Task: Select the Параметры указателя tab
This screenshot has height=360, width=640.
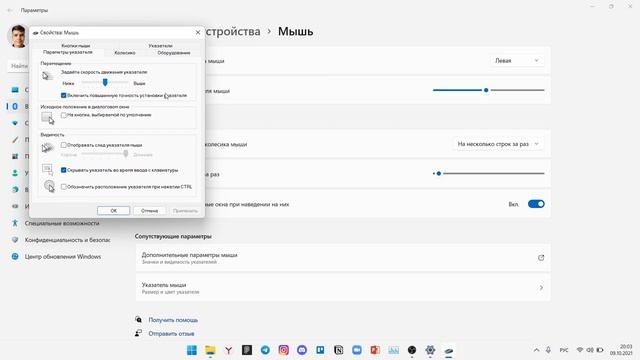Action: 68,52
